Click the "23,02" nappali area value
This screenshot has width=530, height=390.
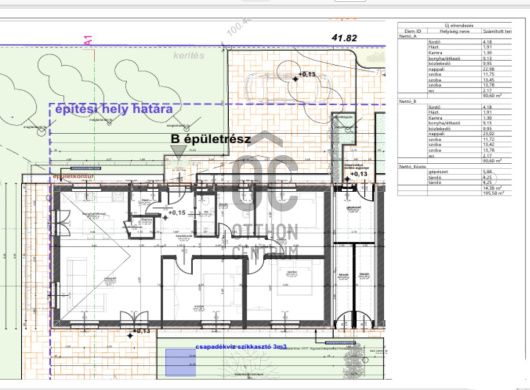click(x=489, y=134)
